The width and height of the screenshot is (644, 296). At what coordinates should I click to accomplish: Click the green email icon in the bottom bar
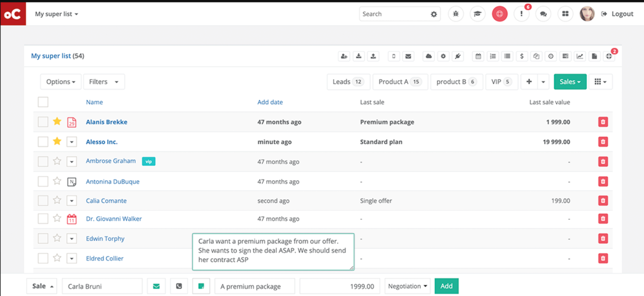pyautogui.click(x=156, y=286)
